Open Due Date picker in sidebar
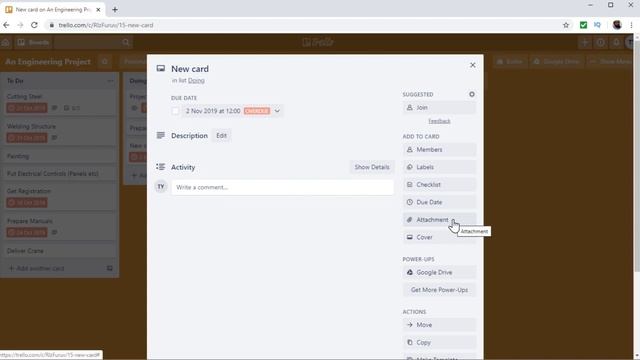The height and width of the screenshot is (360, 640). tap(439, 202)
